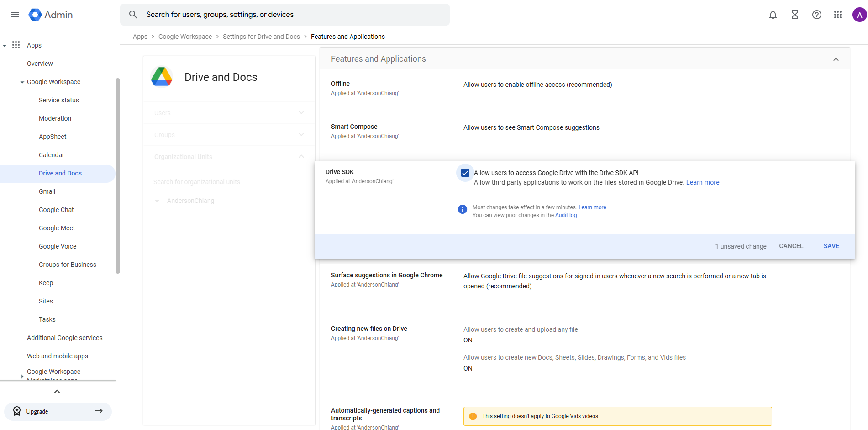The width and height of the screenshot is (868, 430).
Task: Go to Apps breadcrumb
Action: coord(140,37)
